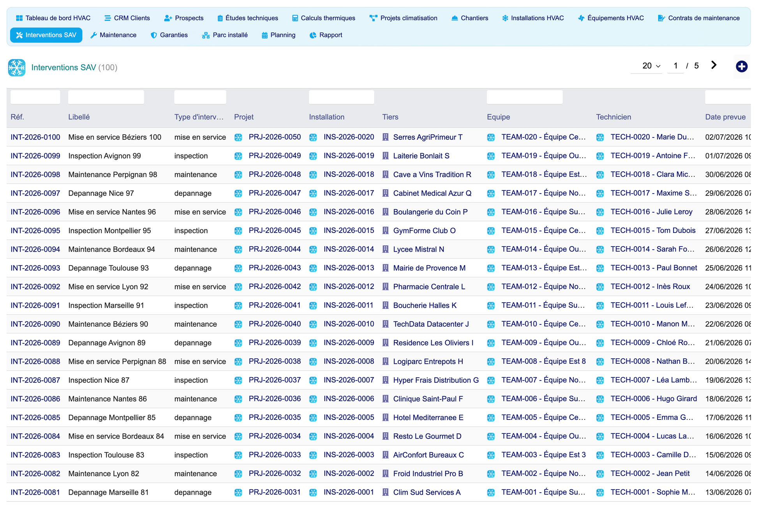Go to next page arrow
The width and height of the screenshot is (758, 532).
click(x=714, y=65)
